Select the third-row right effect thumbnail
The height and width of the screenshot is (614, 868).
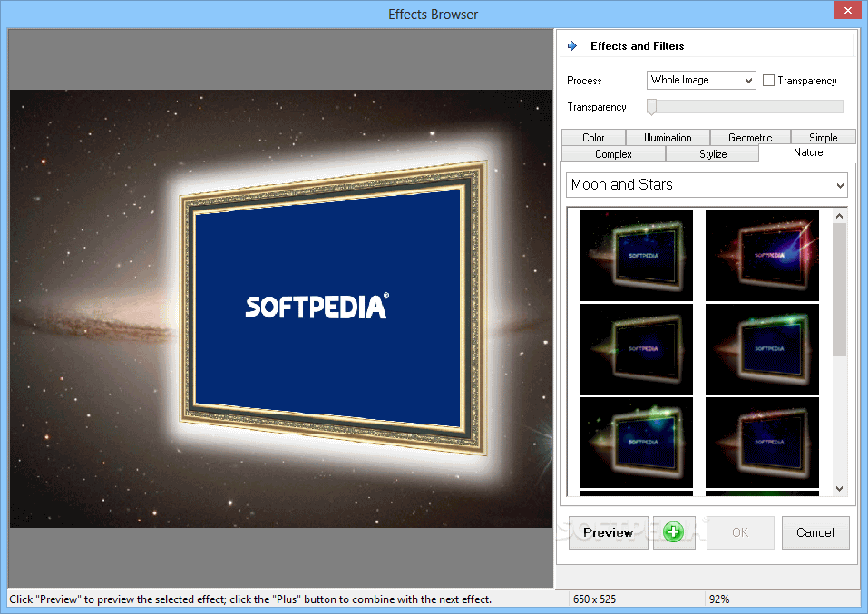pyautogui.click(x=762, y=443)
